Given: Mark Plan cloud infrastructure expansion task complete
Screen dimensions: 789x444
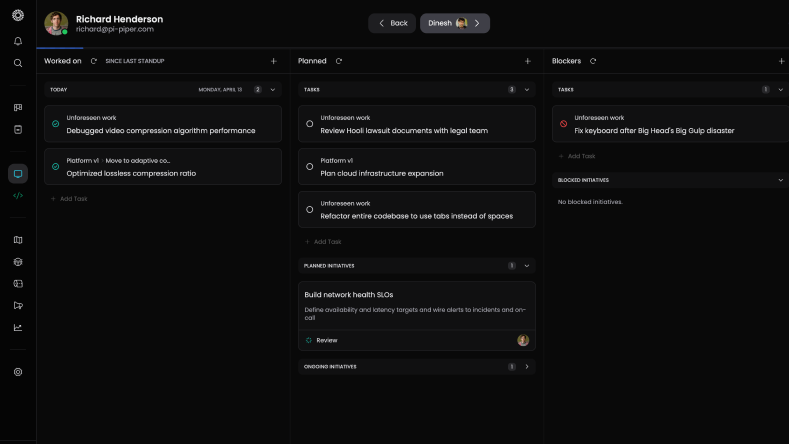Looking at the screenshot, I should pyautogui.click(x=310, y=167).
